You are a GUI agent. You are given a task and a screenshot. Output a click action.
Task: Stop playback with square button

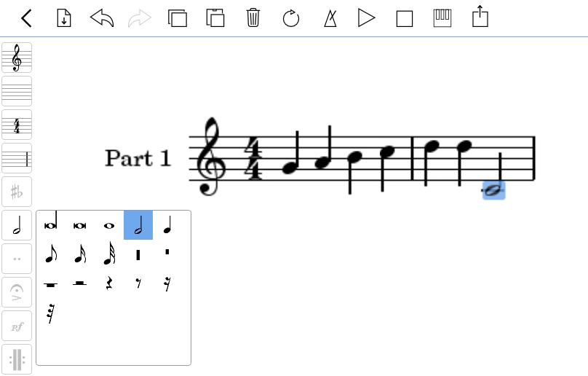(x=405, y=18)
